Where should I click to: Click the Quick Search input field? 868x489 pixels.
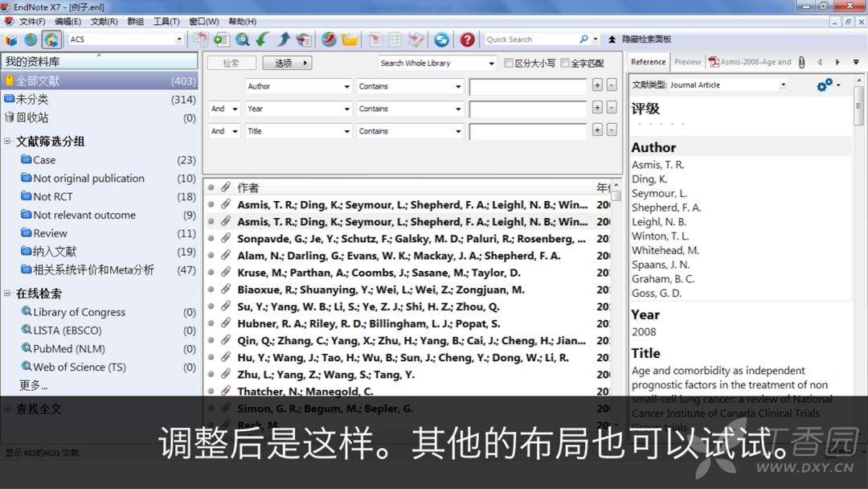coord(530,39)
